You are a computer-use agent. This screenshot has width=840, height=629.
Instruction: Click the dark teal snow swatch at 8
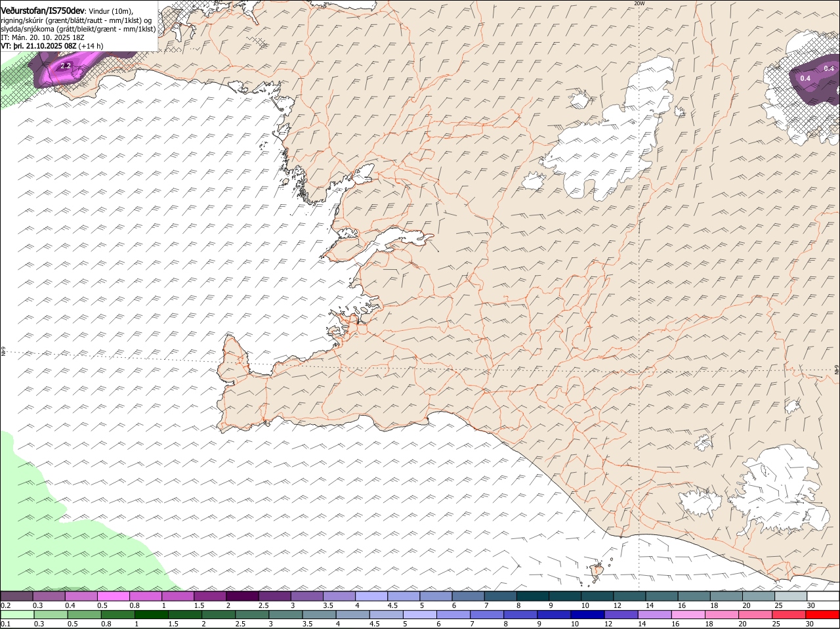click(x=534, y=596)
